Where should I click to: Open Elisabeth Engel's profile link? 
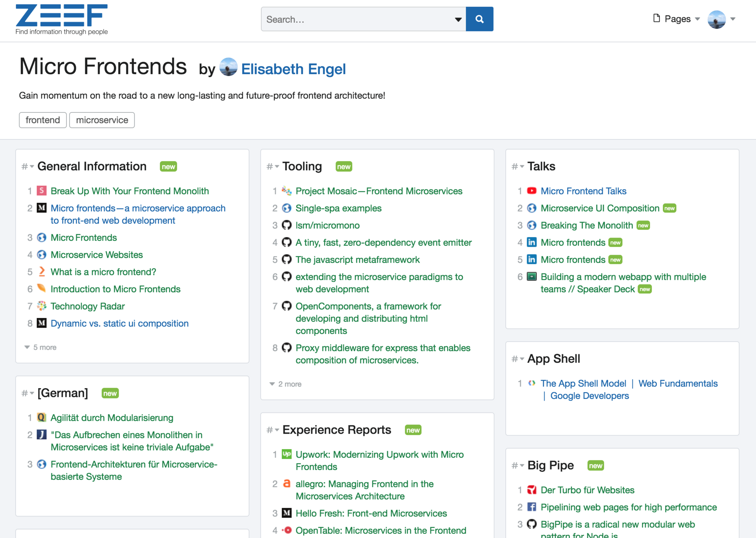coord(293,69)
